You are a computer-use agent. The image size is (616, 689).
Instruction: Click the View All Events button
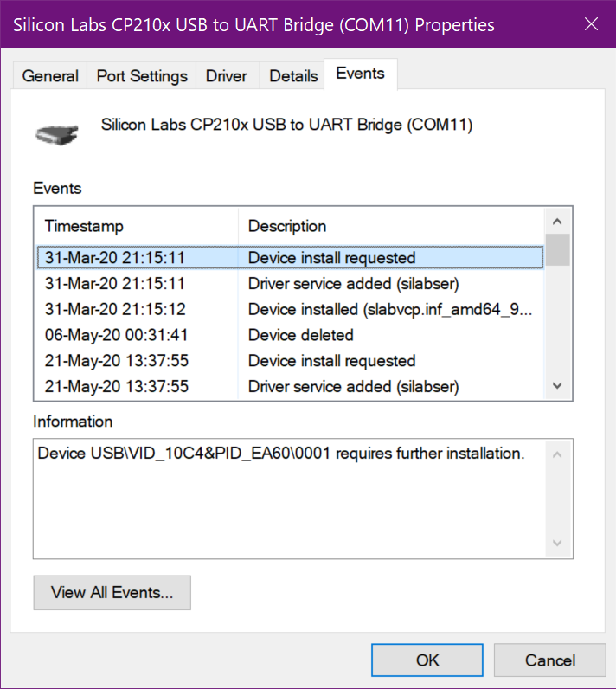pyautogui.click(x=112, y=592)
